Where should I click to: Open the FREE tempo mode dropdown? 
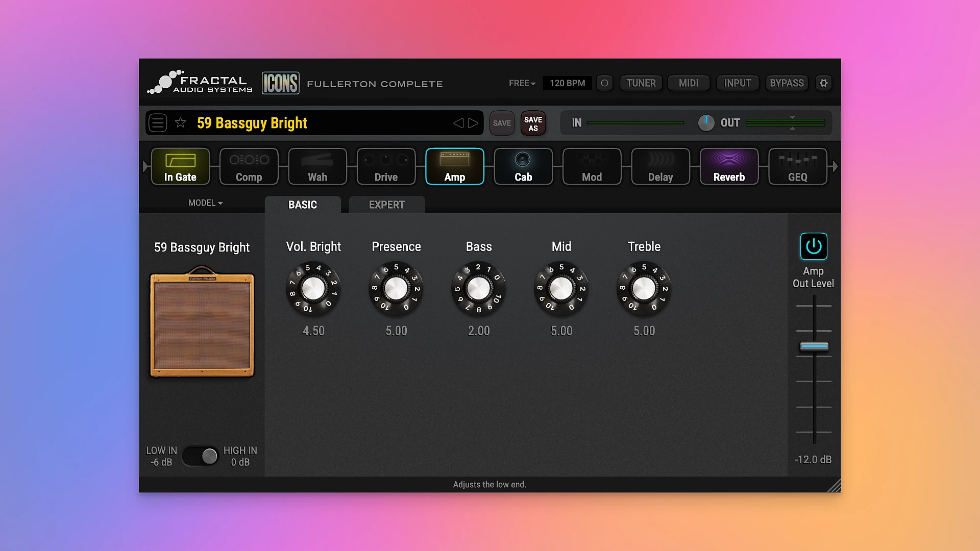[521, 83]
